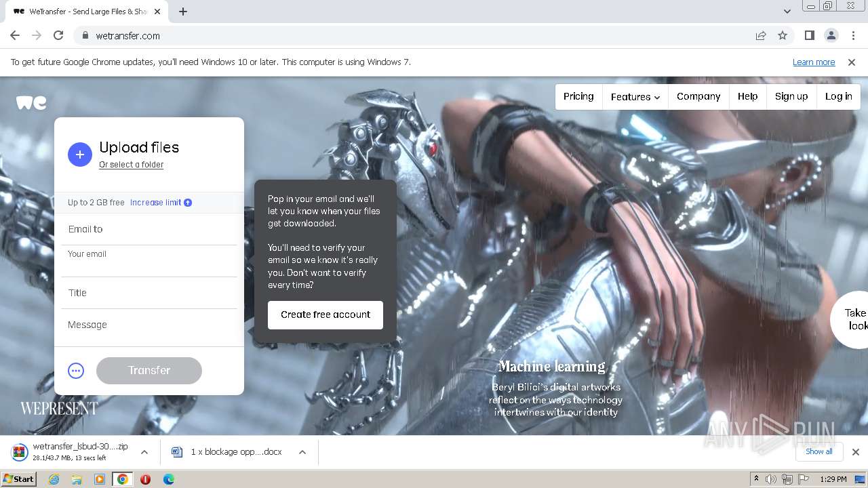Click the address bar URL

pyautogui.click(x=128, y=36)
